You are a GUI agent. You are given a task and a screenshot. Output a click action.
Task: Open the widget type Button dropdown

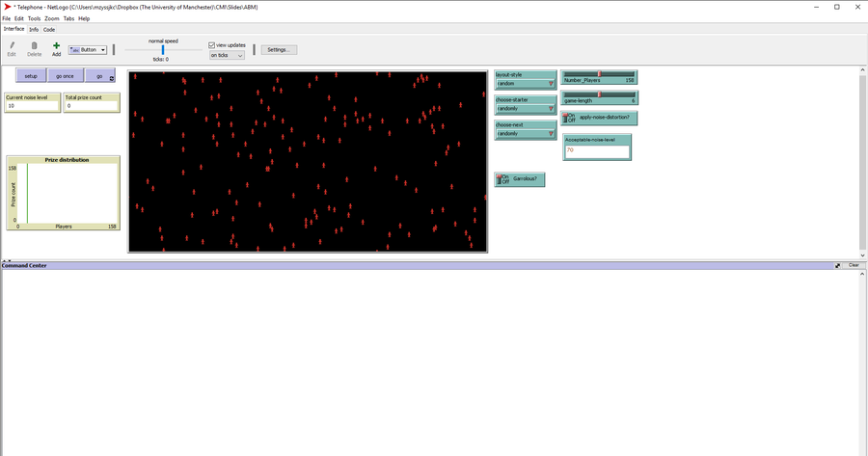pos(88,50)
